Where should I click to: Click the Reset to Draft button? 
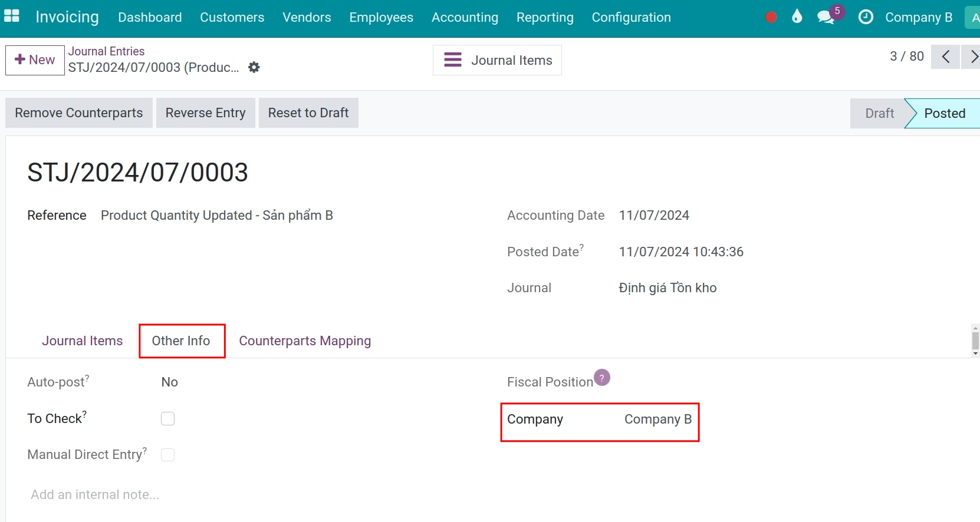[308, 113]
